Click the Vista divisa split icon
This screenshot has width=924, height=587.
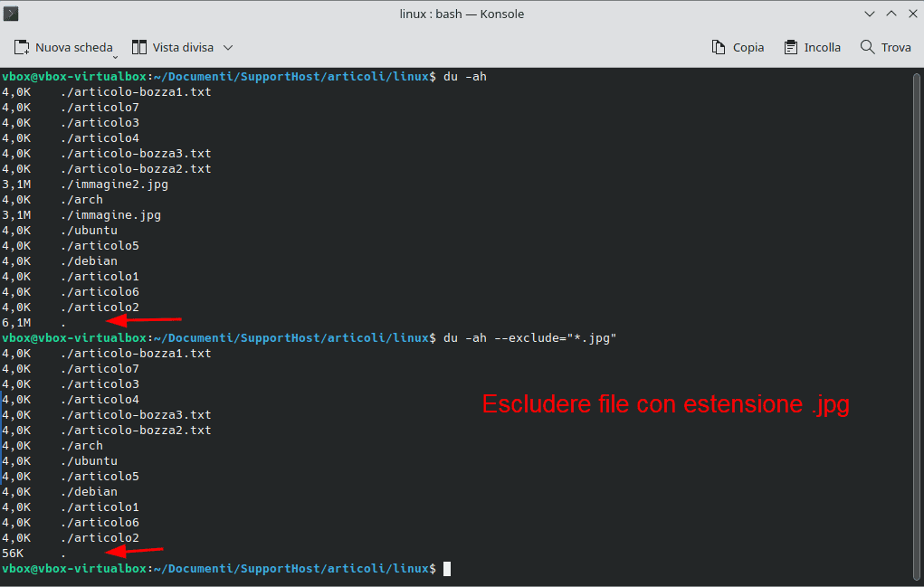coord(139,47)
